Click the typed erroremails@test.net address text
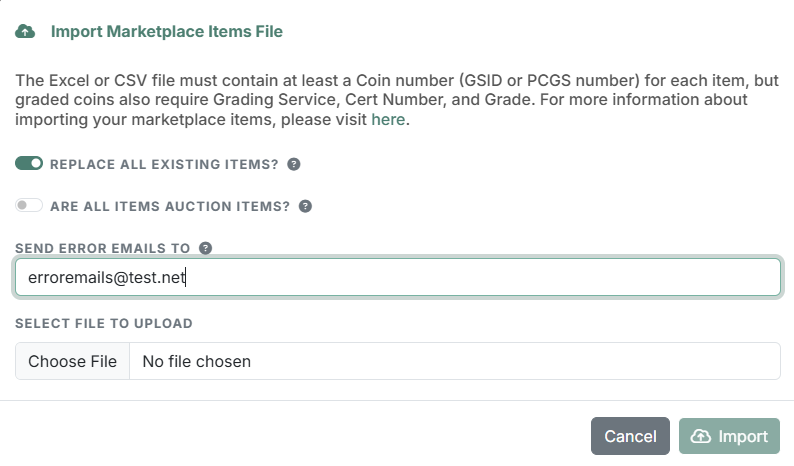The width and height of the screenshot is (794, 466). [107, 278]
